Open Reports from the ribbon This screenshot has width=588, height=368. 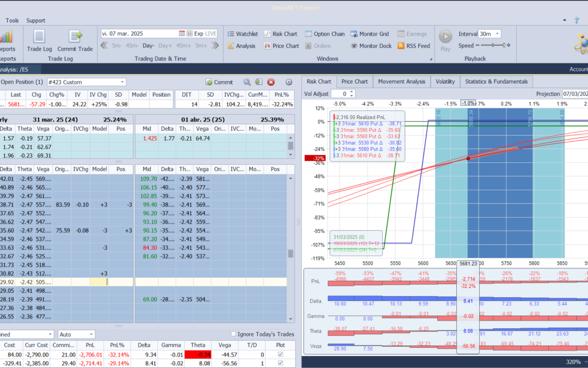click(7, 40)
